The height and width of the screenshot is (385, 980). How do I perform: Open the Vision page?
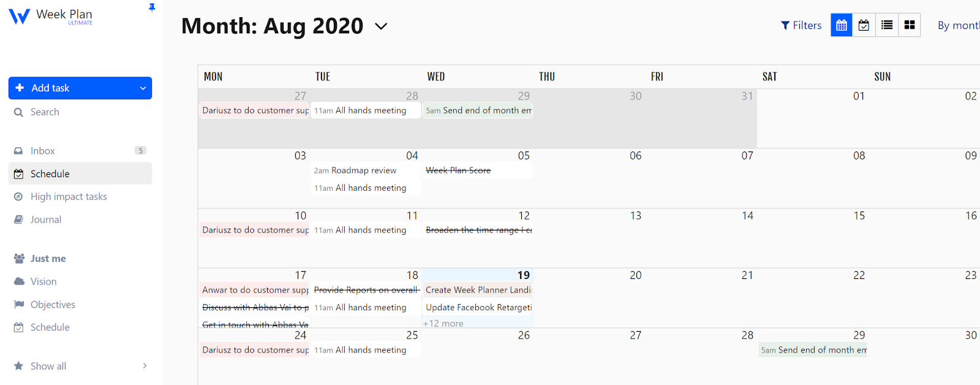click(x=43, y=281)
